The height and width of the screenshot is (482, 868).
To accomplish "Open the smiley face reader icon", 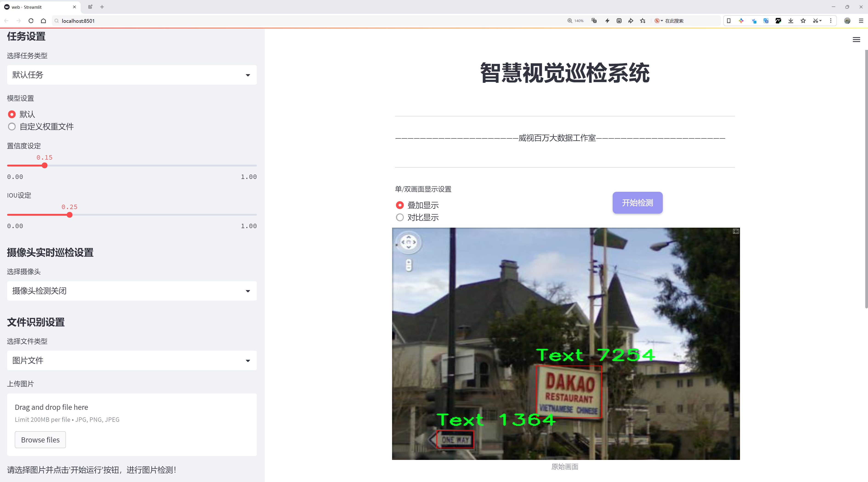I will pos(619,20).
